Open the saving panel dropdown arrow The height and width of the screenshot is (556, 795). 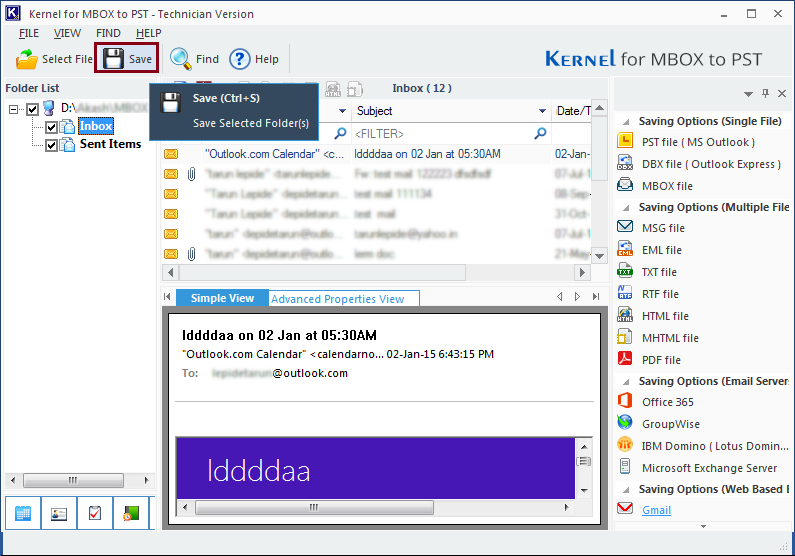[x=748, y=94]
